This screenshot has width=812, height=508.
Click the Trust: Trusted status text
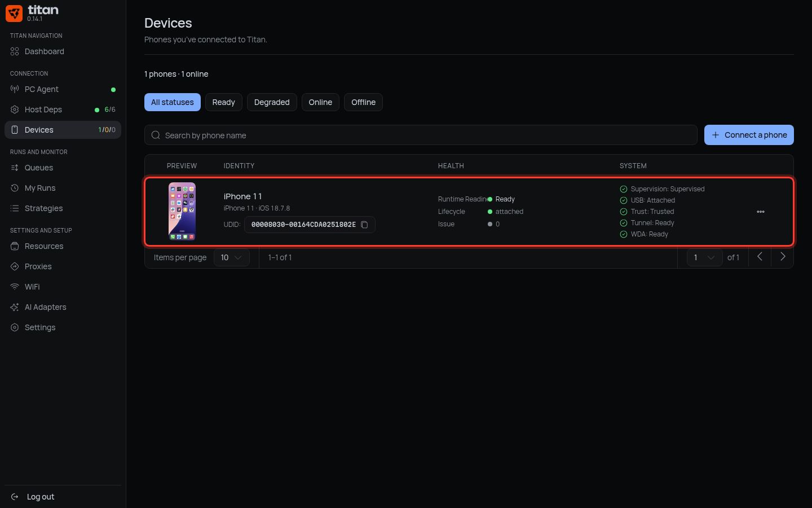(x=652, y=212)
